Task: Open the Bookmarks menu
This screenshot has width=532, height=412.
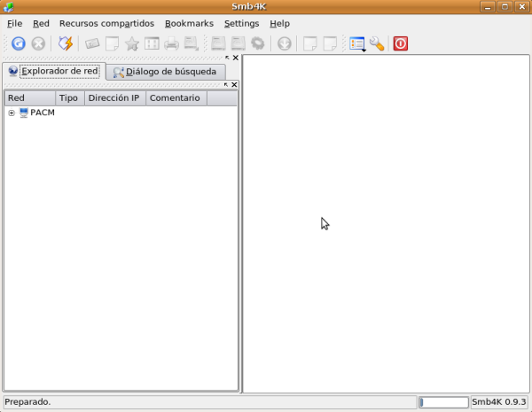Action: click(x=189, y=23)
